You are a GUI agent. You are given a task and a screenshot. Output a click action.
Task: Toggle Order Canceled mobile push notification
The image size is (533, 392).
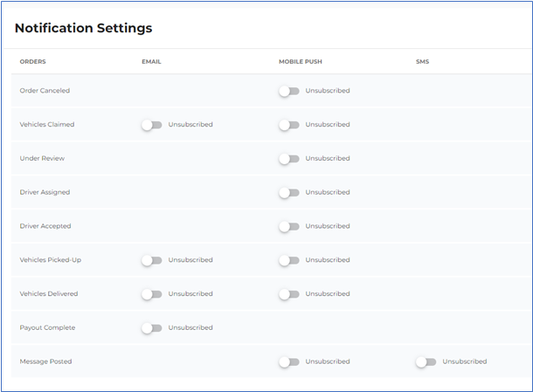(x=289, y=91)
